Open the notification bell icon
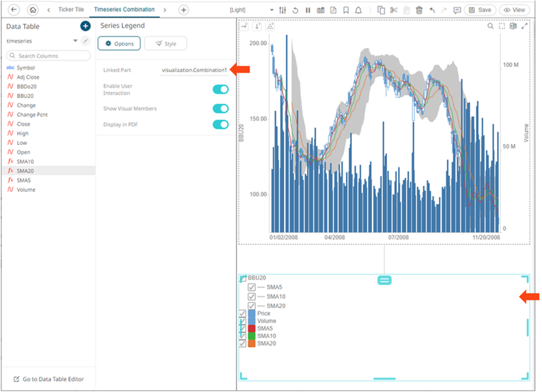 358,10
